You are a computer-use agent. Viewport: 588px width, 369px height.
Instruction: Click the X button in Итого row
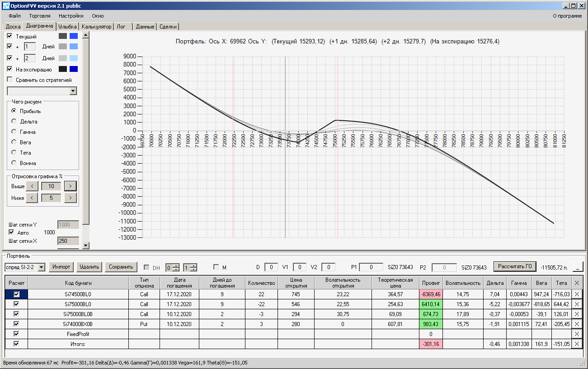click(576, 344)
